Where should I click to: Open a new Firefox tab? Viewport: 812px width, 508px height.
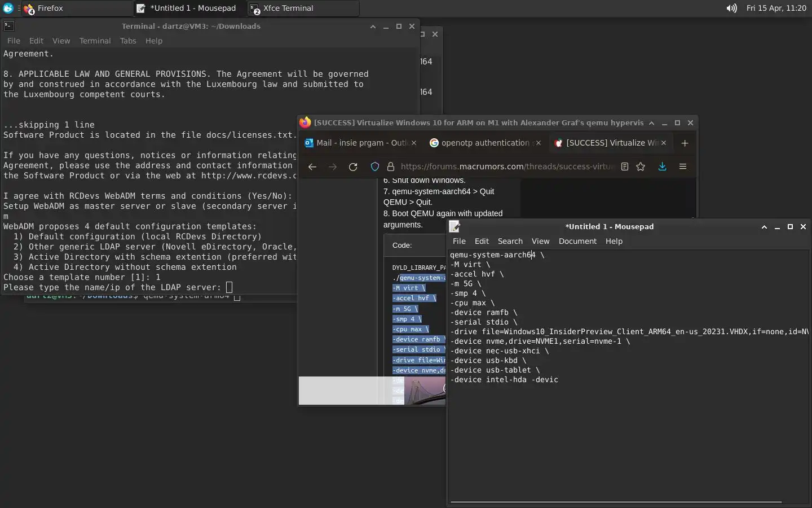(x=685, y=143)
